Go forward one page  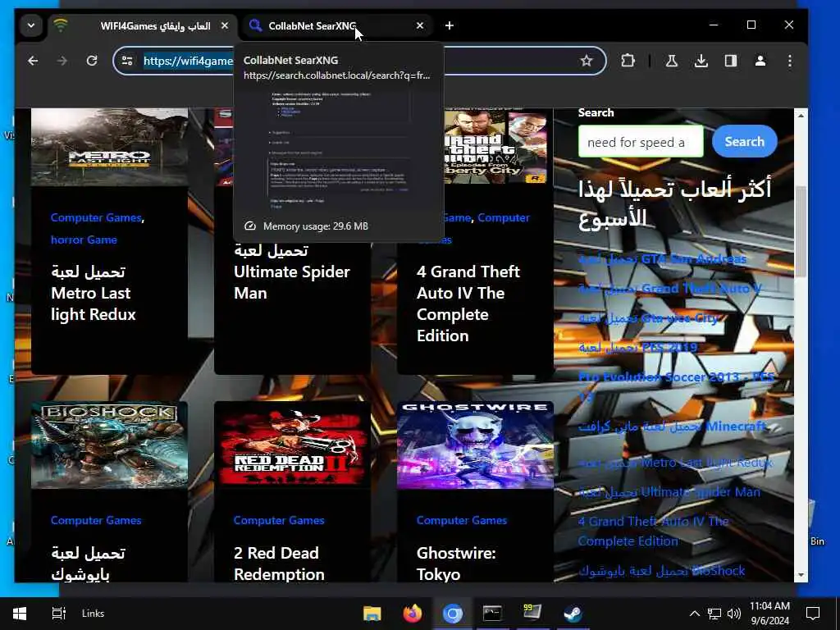point(62,61)
